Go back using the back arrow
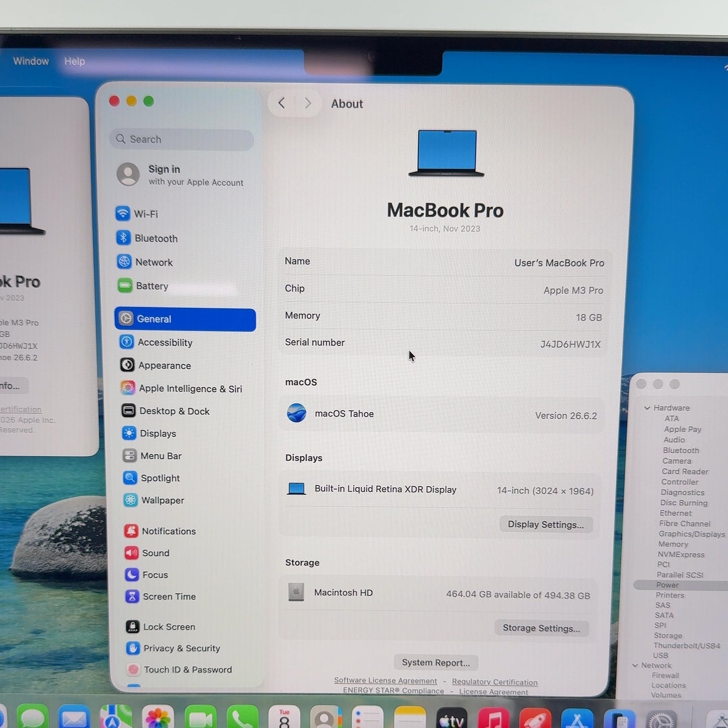 coord(282,103)
